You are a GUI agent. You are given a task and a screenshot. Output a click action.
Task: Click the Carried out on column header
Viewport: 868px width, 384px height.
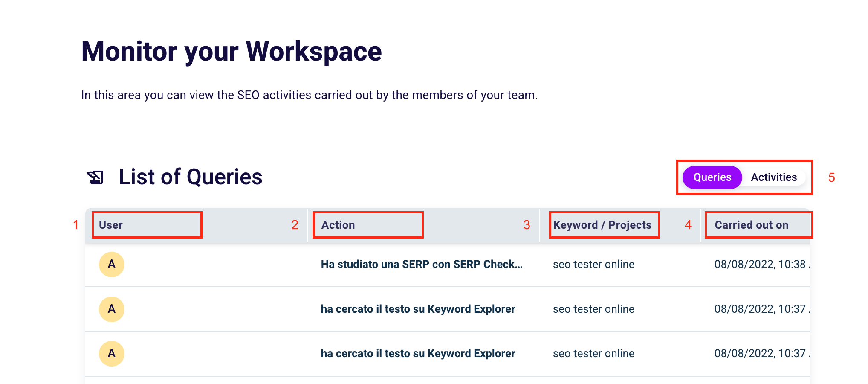751,225
